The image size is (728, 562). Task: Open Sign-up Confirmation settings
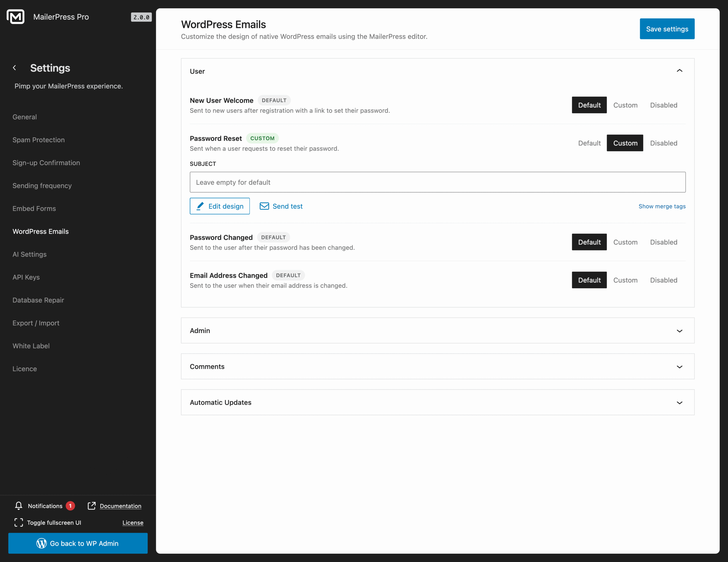[x=46, y=163]
